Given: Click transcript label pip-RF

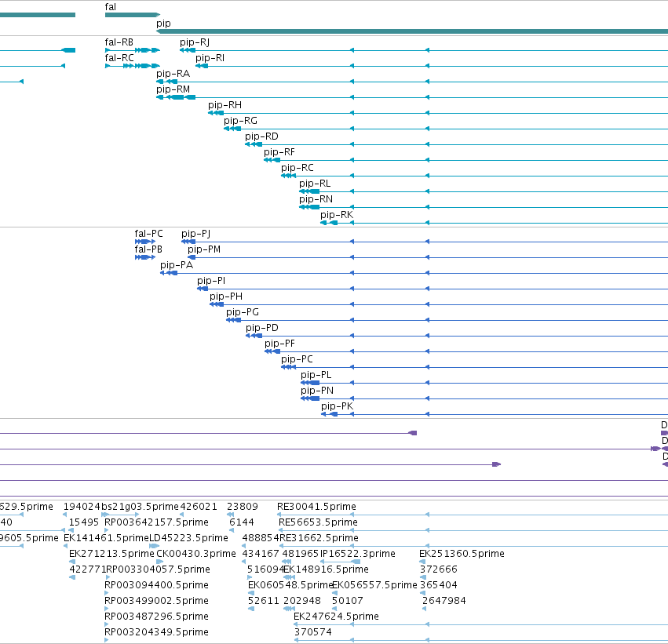Looking at the screenshot, I should [x=279, y=152].
